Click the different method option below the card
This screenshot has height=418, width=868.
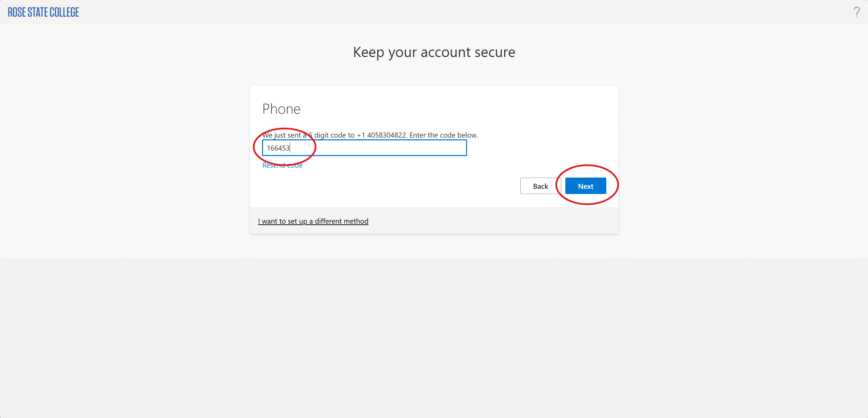tap(313, 221)
